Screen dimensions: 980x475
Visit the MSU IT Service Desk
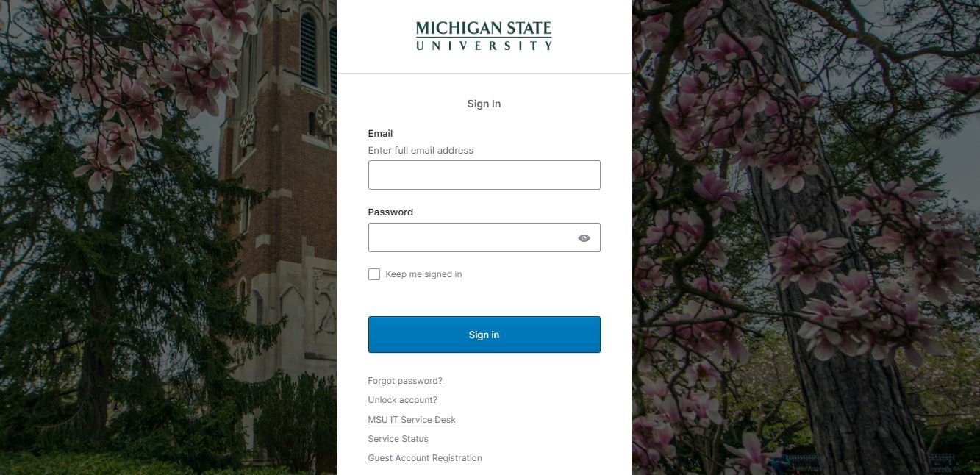[x=411, y=419]
